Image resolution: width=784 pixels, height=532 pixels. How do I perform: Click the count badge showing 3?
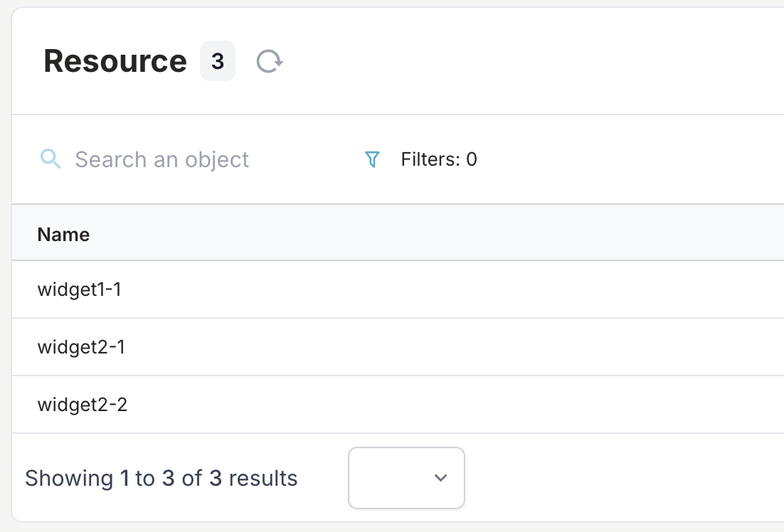click(218, 61)
